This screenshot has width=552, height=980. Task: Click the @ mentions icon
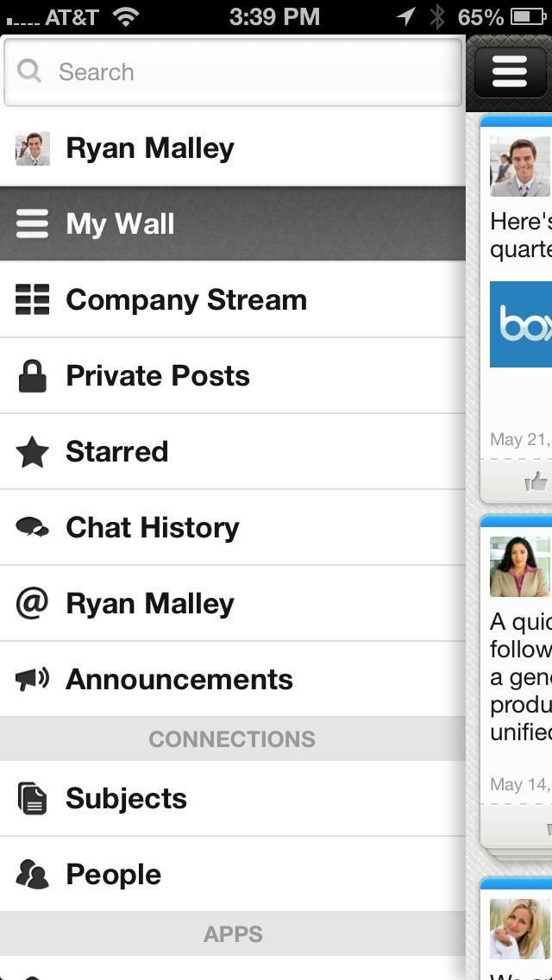pyautogui.click(x=33, y=603)
